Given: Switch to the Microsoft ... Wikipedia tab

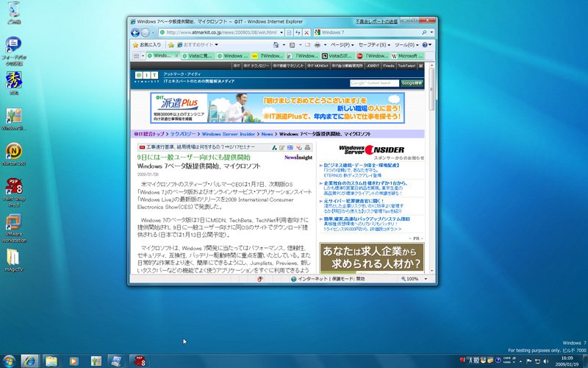Looking at the screenshot, I should click(407, 56).
